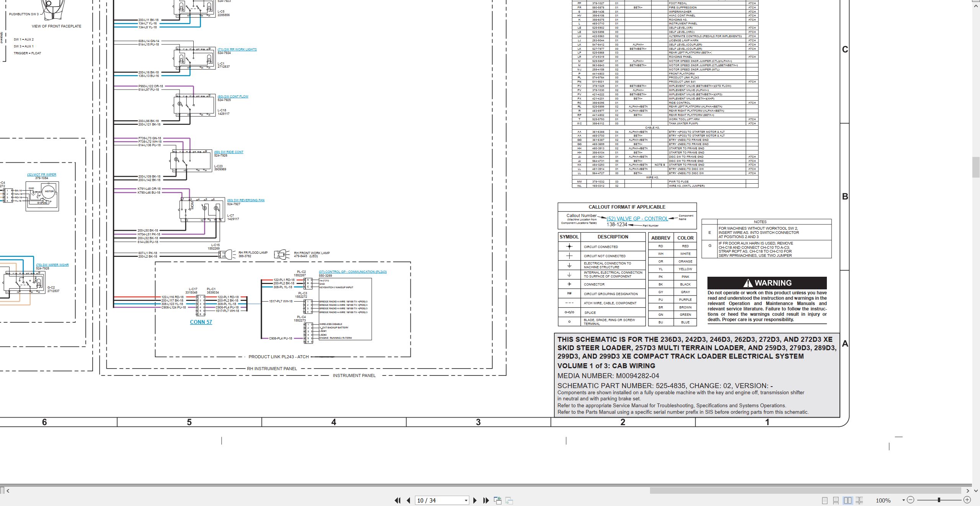Go to the first page

[x=397, y=500]
